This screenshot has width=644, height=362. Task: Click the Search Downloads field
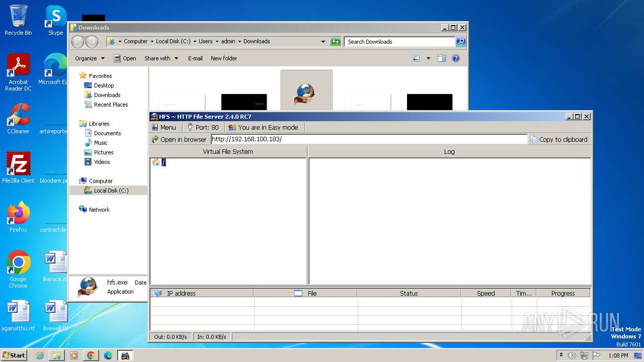point(400,42)
